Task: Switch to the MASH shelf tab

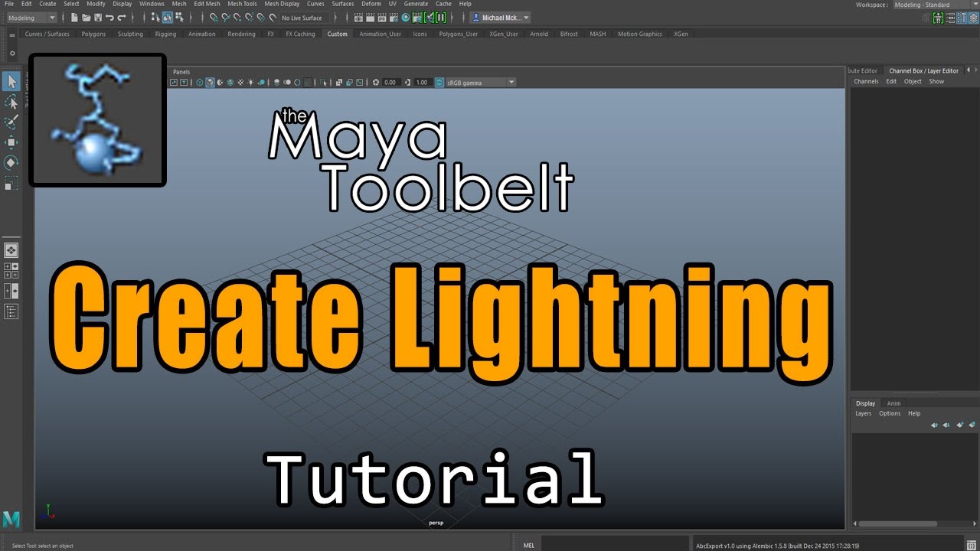Action: click(597, 34)
